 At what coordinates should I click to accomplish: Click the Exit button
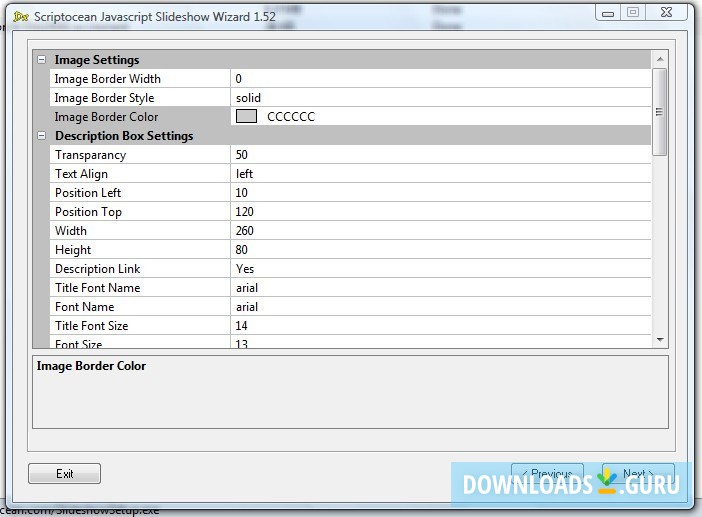[x=64, y=474]
